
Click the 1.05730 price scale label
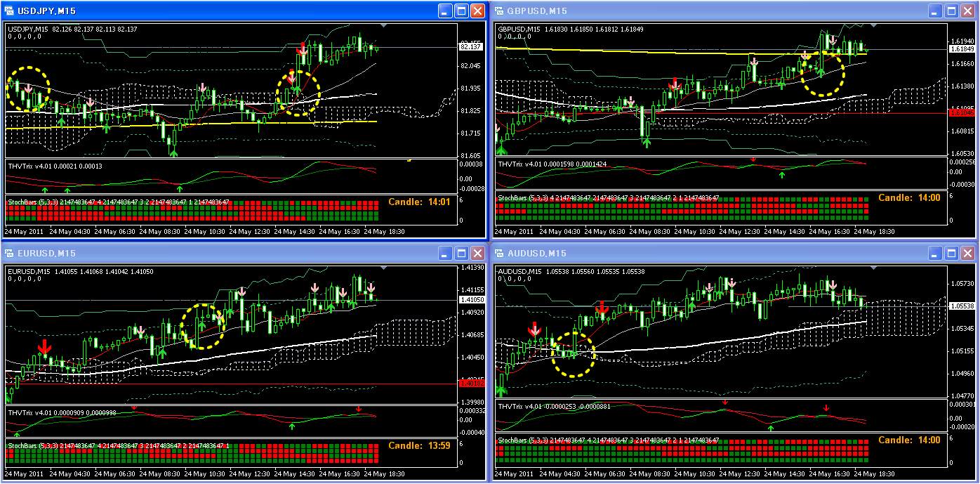(x=962, y=283)
